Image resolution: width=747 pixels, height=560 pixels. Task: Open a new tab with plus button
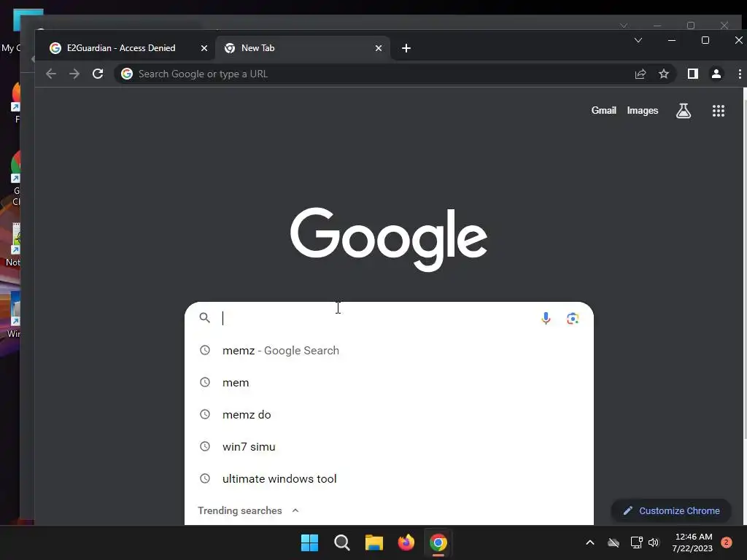[x=406, y=48]
